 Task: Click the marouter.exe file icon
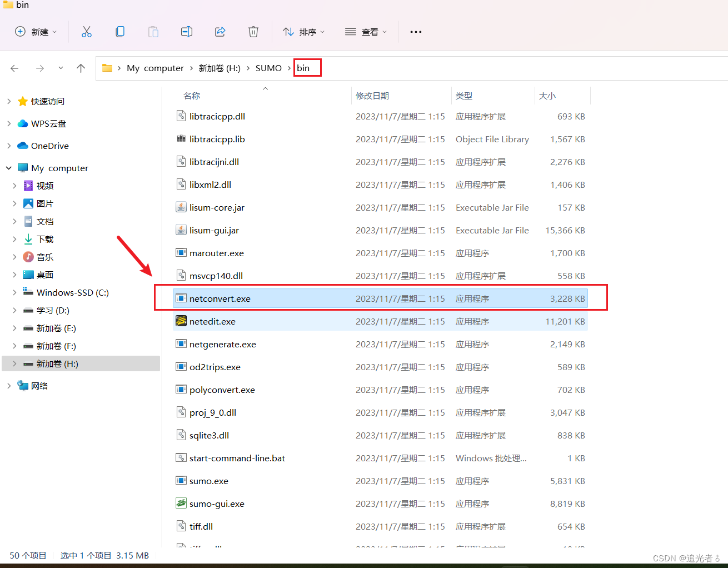click(181, 253)
